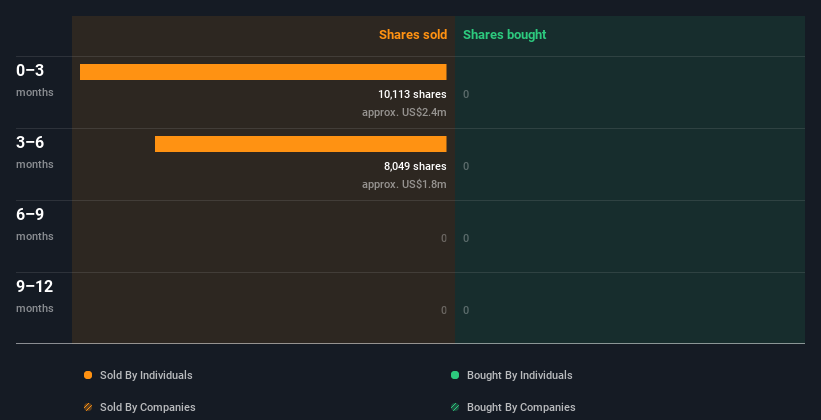Screen dimensions: 821x420
Task: Toggle the Sold By Individuals legend label
Action: [x=146, y=375]
